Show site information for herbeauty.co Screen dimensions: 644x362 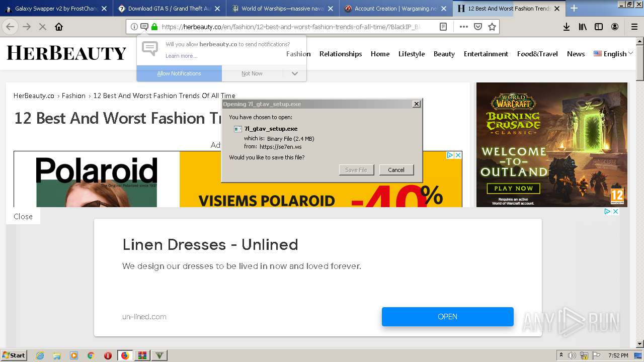click(134, 27)
